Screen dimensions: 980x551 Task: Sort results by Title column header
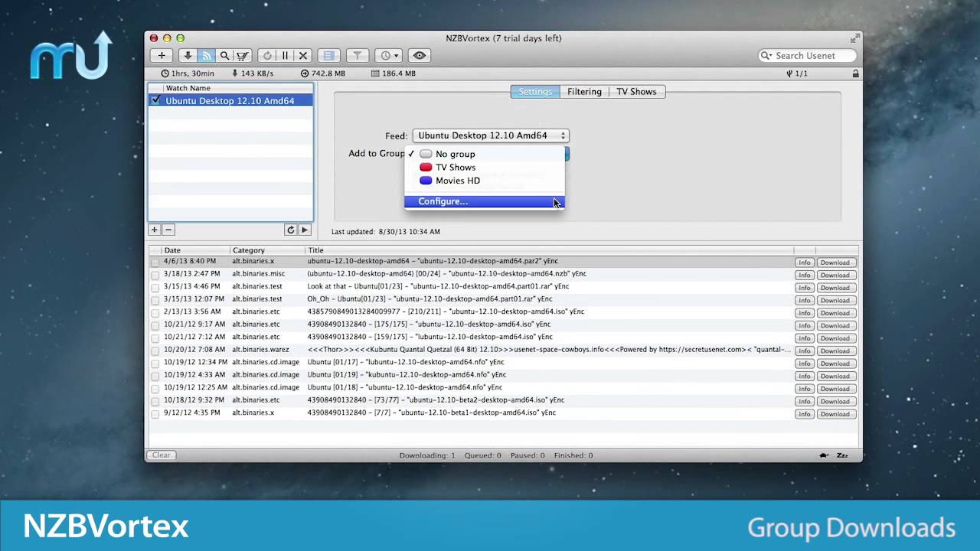coord(549,250)
